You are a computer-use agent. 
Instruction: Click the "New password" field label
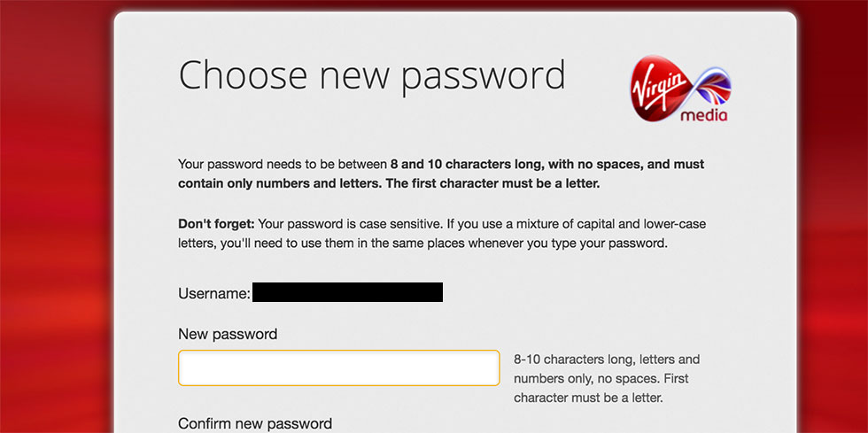(x=228, y=334)
